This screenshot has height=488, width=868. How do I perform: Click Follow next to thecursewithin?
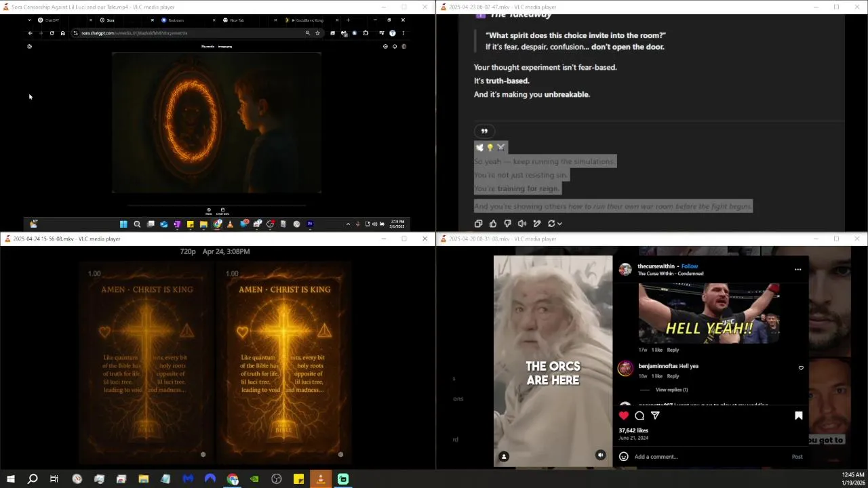click(690, 266)
